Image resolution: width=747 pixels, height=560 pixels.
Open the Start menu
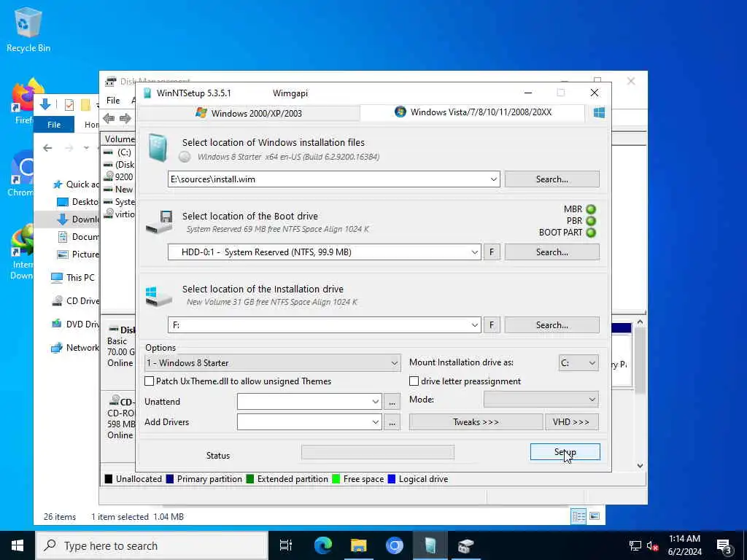[x=18, y=545]
